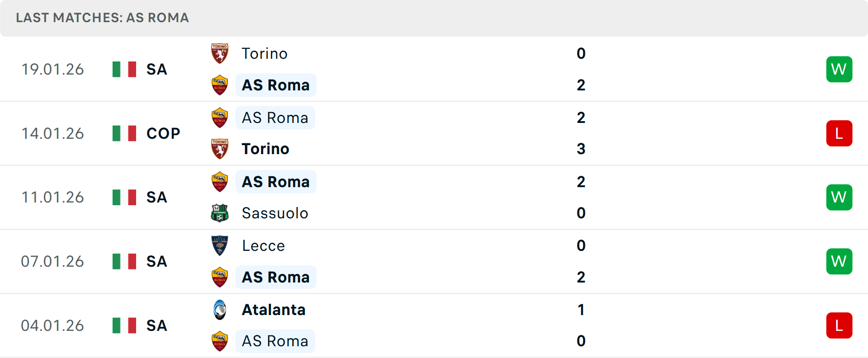868x358 pixels.
Task: Click the AS Roma crest in the Lecce match
Action: [x=220, y=277]
